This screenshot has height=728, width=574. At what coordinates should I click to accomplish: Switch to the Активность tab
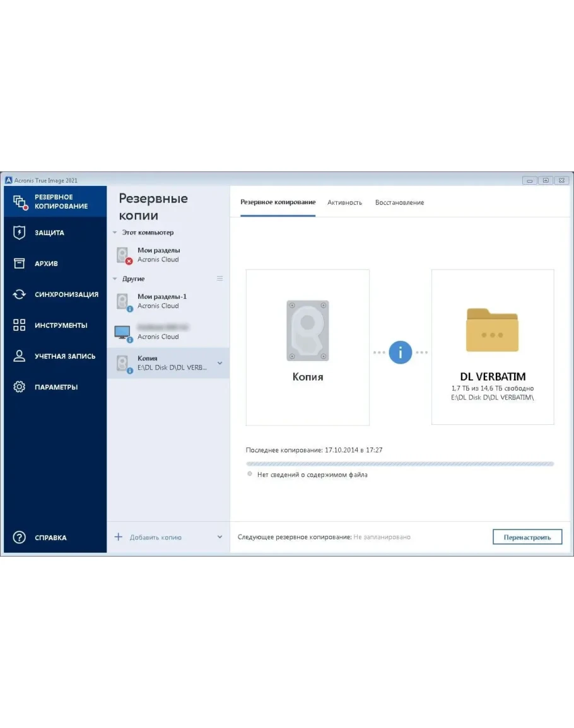pyautogui.click(x=344, y=202)
